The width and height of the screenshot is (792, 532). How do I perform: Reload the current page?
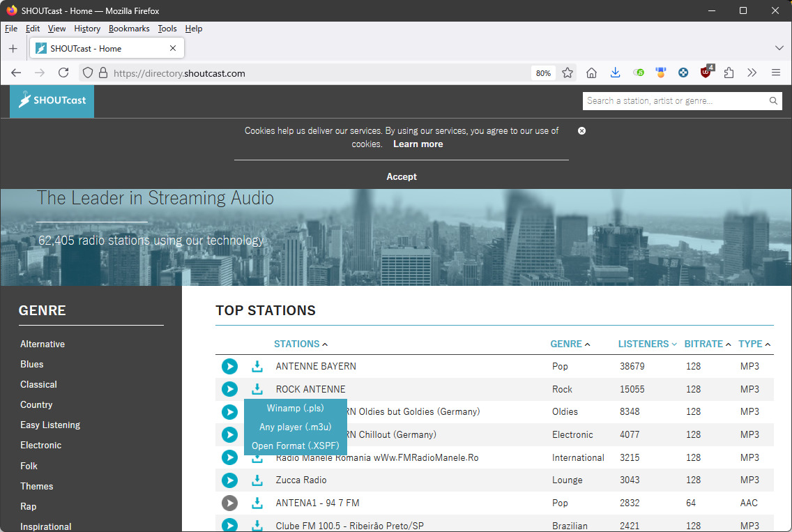pos(63,73)
